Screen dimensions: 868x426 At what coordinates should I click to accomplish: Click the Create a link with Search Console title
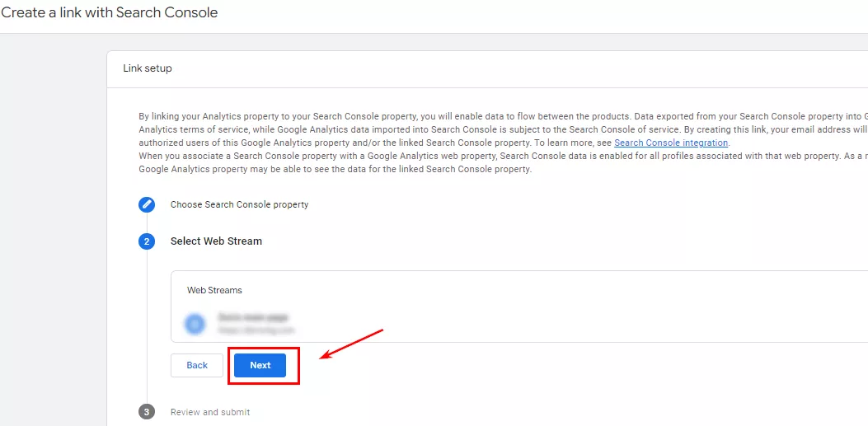[109, 12]
